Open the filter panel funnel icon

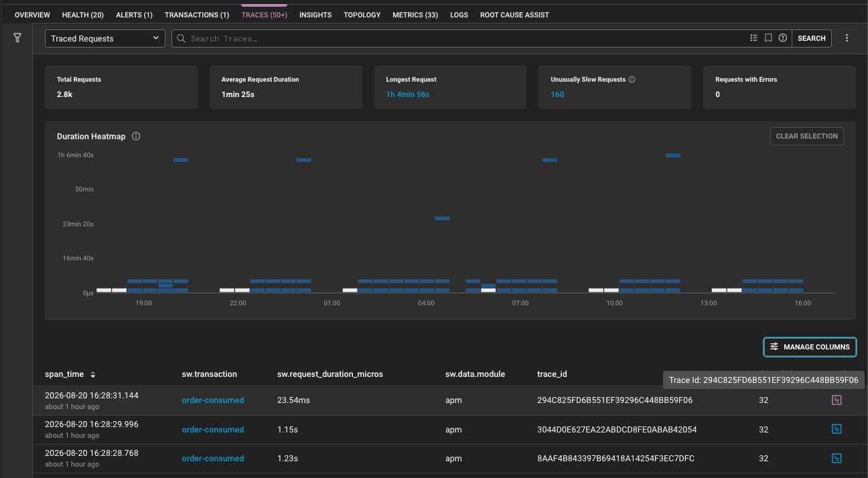point(17,38)
